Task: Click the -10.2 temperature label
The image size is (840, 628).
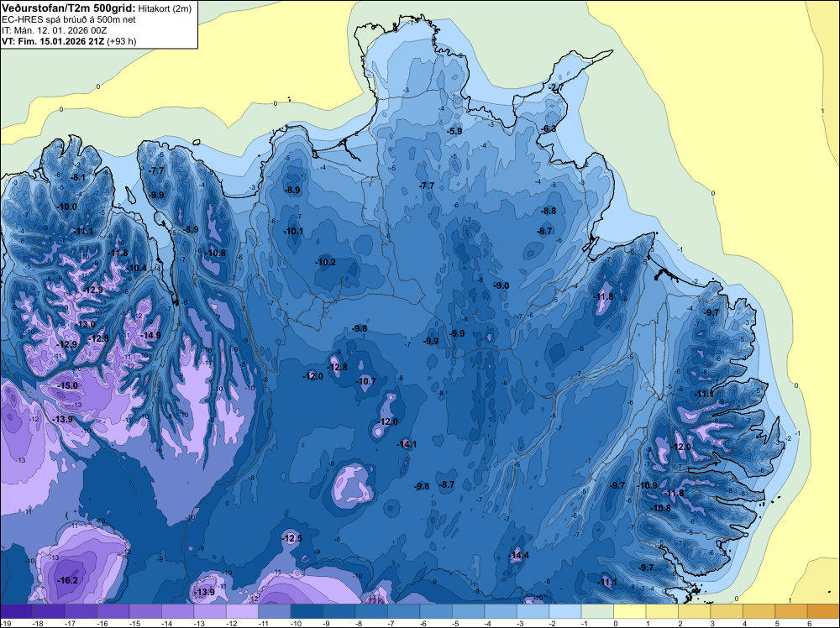Action: (x=326, y=262)
